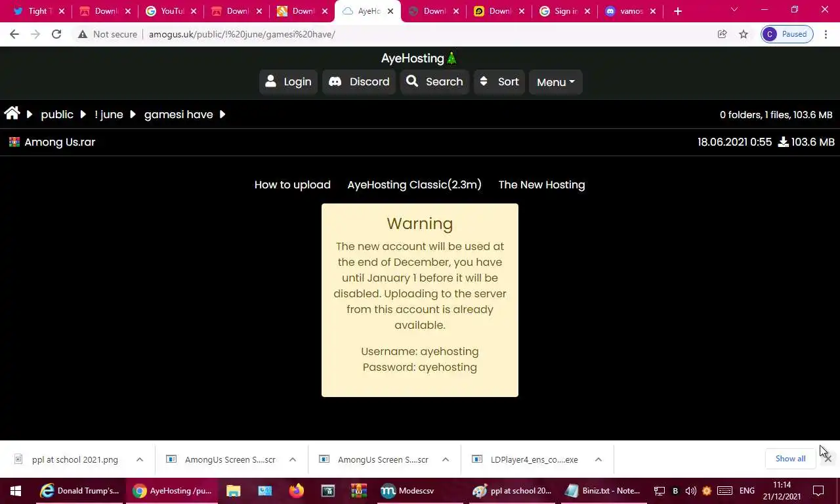The width and height of the screenshot is (840, 504).
Task: Open the Discord link button
Action: 359,82
